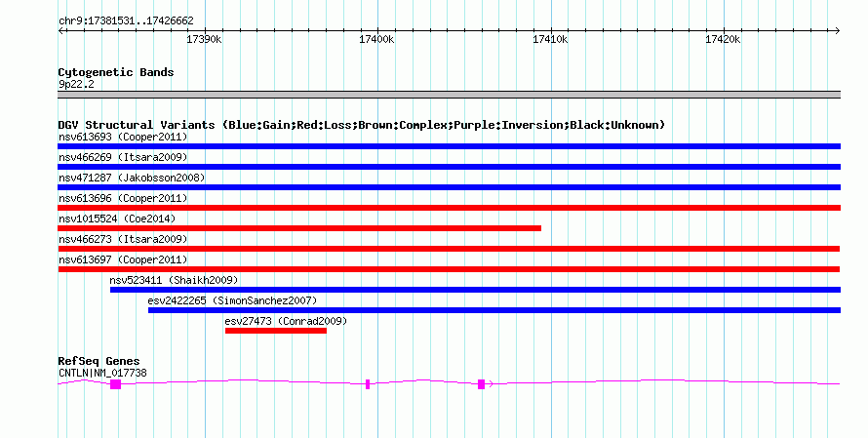The width and height of the screenshot is (868, 438).
Task: Select the CNTLN exon beside the strand arrow
Action: point(481,384)
